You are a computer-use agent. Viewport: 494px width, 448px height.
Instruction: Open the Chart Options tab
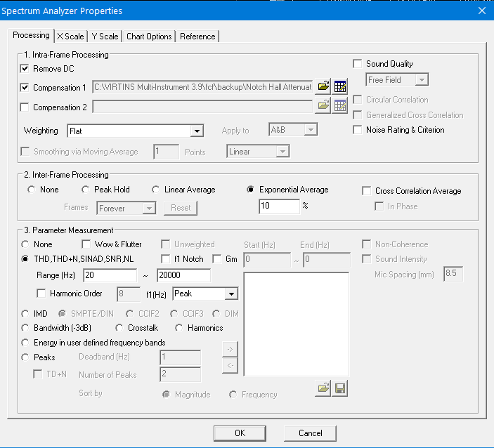[x=149, y=37]
